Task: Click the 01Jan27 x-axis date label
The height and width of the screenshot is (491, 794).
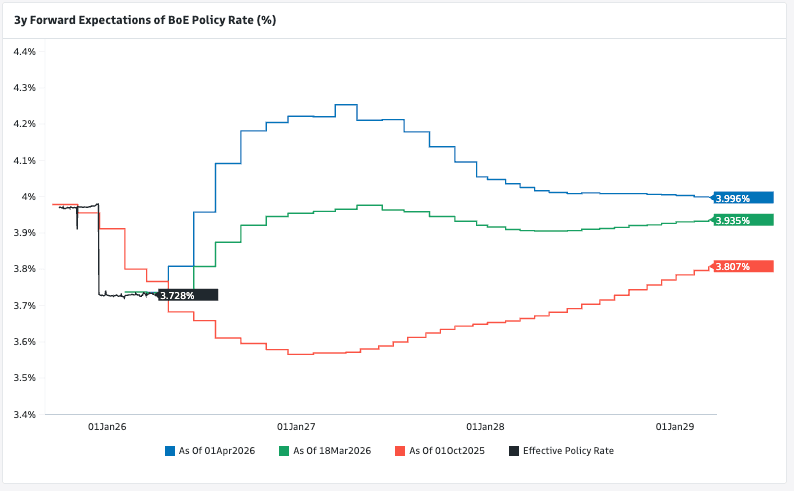Action: point(296,426)
